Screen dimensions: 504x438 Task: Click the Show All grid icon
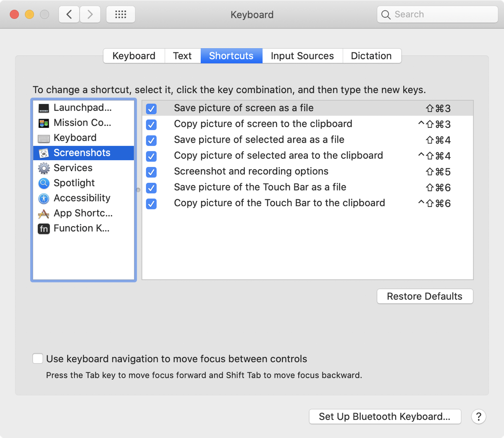click(121, 15)
